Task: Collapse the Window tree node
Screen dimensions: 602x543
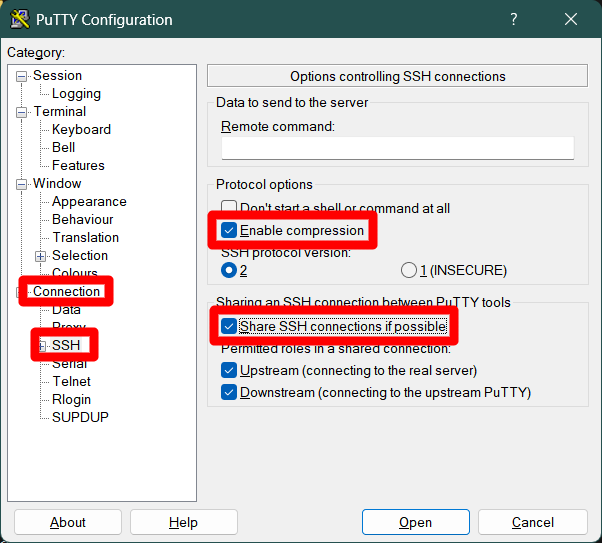Action: 22,184
